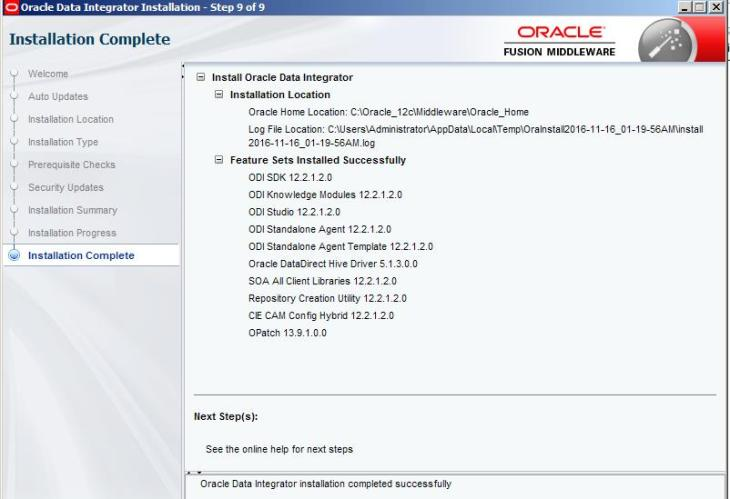Click the installer wand icon in header
730x499 pixels.
[x=667, y=42]
